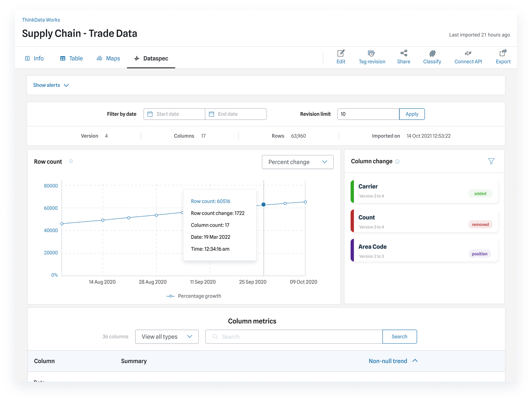Image resolution: width=532 pixels, height=402 pixels.
Task: Click the first data point on the chart
Action: click(62, 224)
